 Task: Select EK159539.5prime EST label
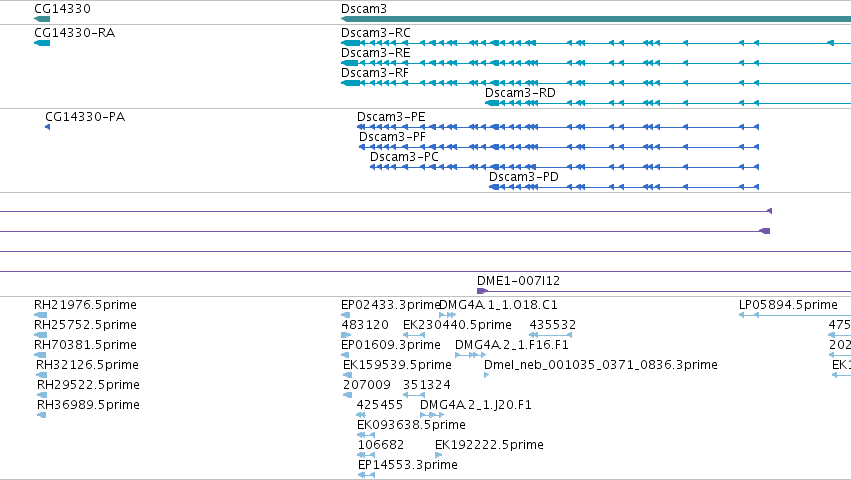[397, 365]
